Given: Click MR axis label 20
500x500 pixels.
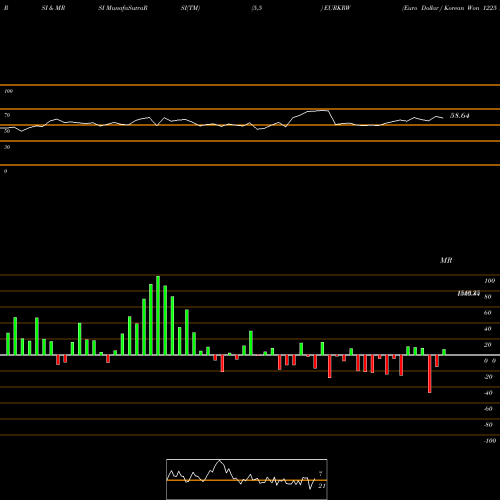Looking at the screenshot, I should [x=488, y=345].
